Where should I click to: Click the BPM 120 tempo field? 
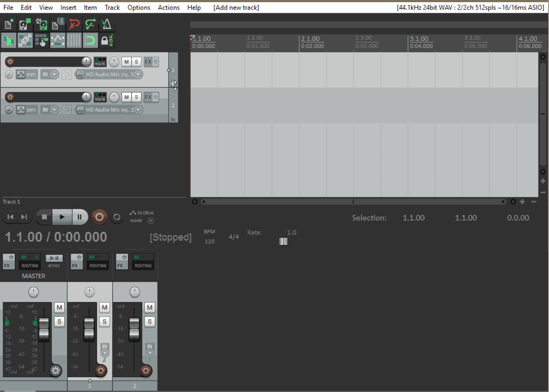(x=209, y=241)
